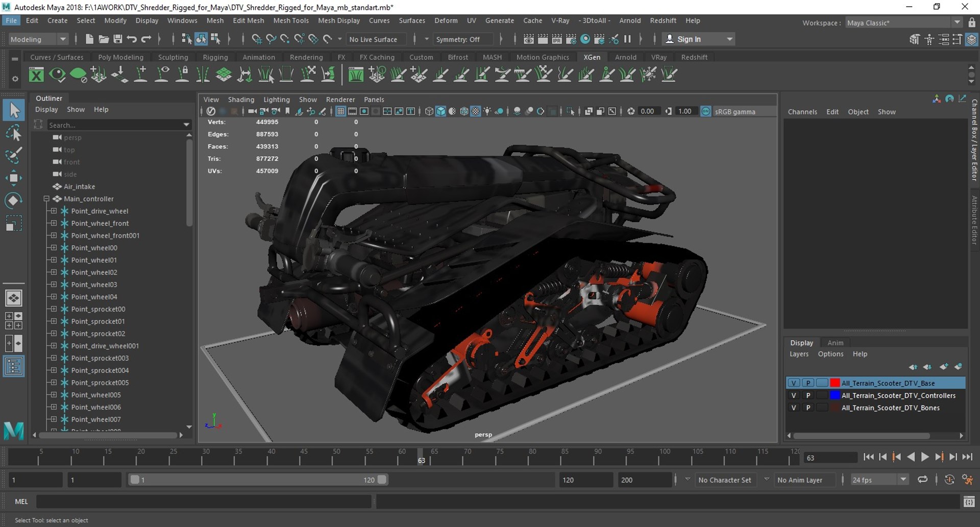Click the Snap to Grids icon
980x527 pixels.
pyautogui.click(x=257, y=39)
